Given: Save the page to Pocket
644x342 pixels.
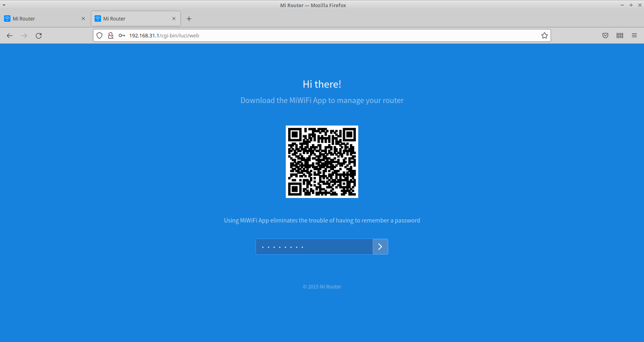Looking at the screenshot, I should click(x=605, y=35).
